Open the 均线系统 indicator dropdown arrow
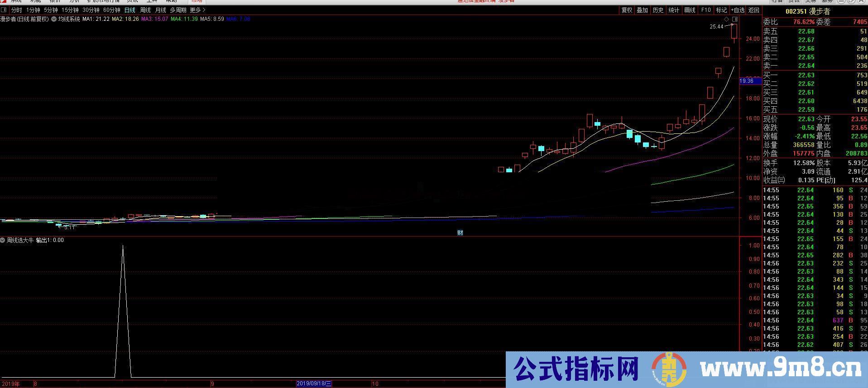 pos(54,19)
